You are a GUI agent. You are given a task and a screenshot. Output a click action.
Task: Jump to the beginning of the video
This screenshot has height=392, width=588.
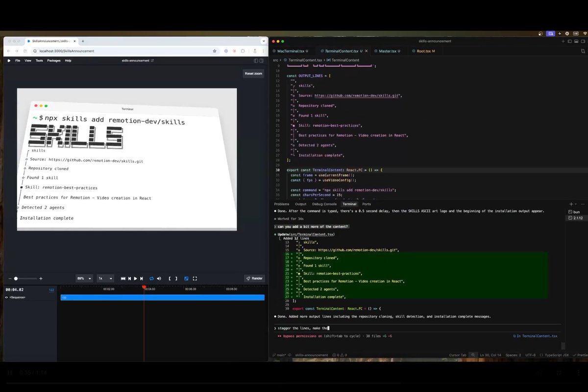[123, 278]
